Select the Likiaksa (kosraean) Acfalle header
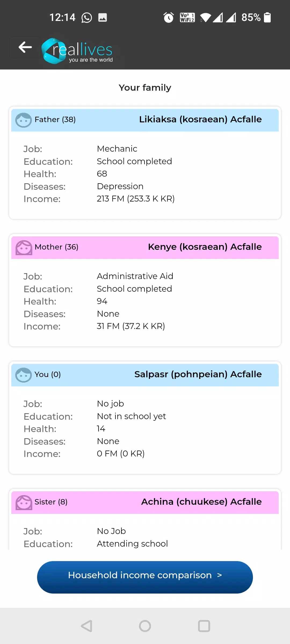The width and height of the screenshot is (290, 644). [200, 119]
